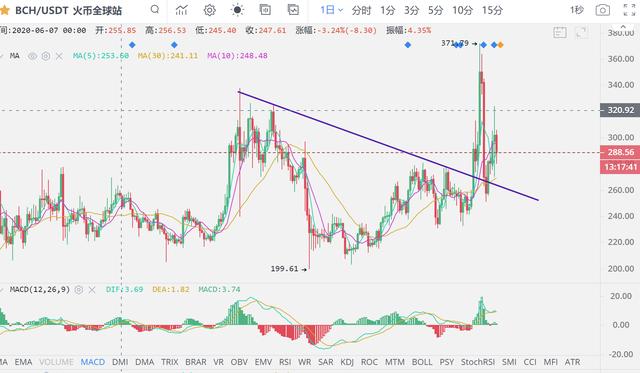The width and height of the screenshot is (640, 373).
Task: Click the orange diamond event marker
Action: [500, 45]
